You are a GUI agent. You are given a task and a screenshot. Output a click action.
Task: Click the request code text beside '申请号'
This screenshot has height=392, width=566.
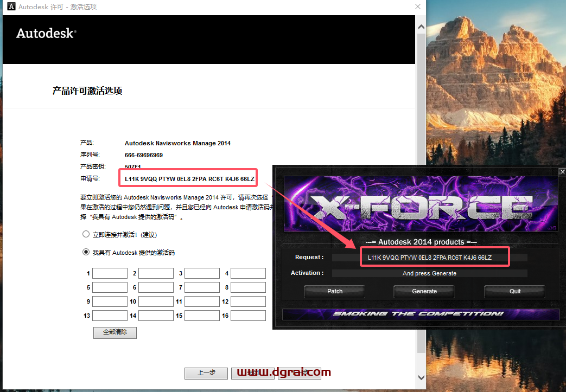click(189, 179)
